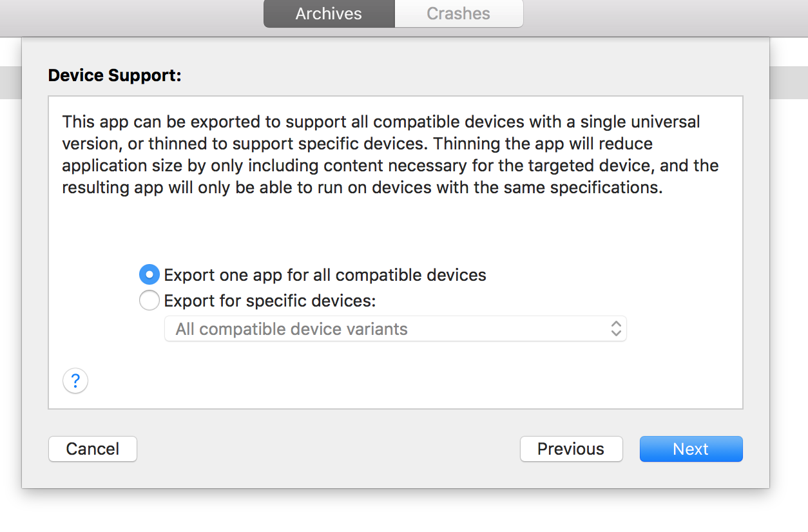Viewport: 808px width, 532px height.
Task: Click the title bar right of the Crashes tab
Action: [664, 14]
